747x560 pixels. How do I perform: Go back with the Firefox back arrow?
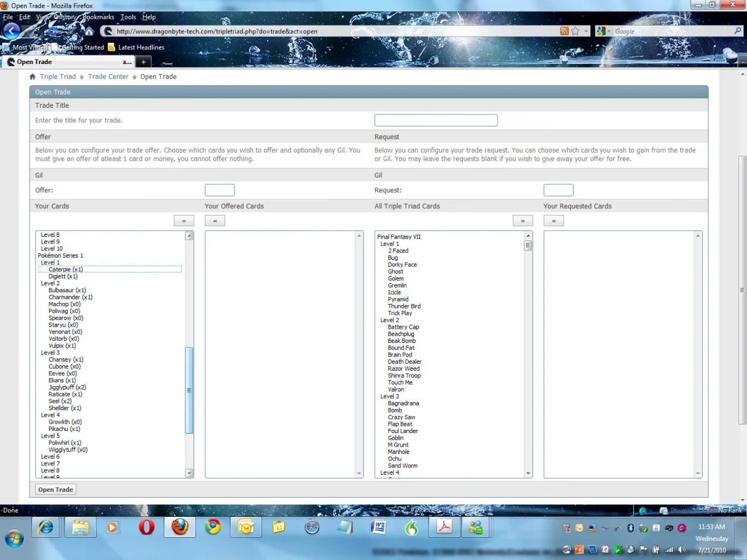point(11,31)
